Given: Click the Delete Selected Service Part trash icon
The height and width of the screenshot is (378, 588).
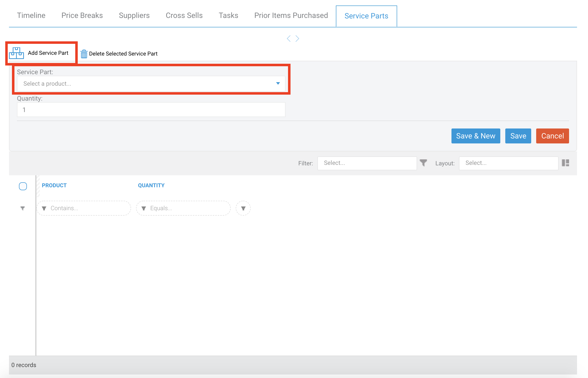Looking at the screenshot, I should (x=84, y=54).
